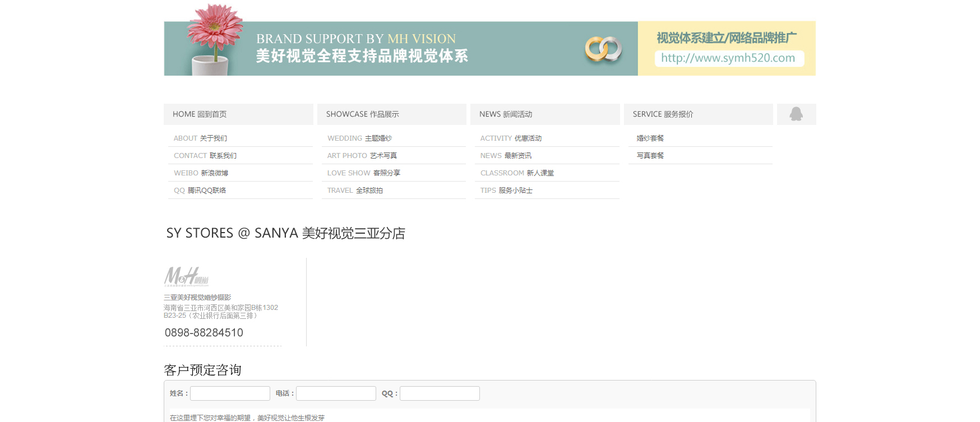Open SHOWCASE 作品展示 menu
This screenshot has height=422, width=980.
[392, 114]
